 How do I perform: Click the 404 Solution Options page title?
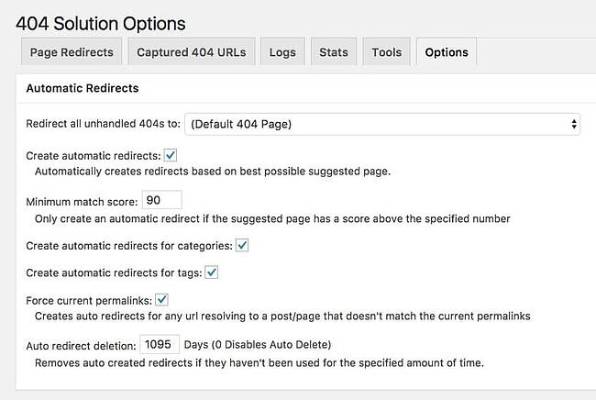pyautogui.click(x=101, y=24)
